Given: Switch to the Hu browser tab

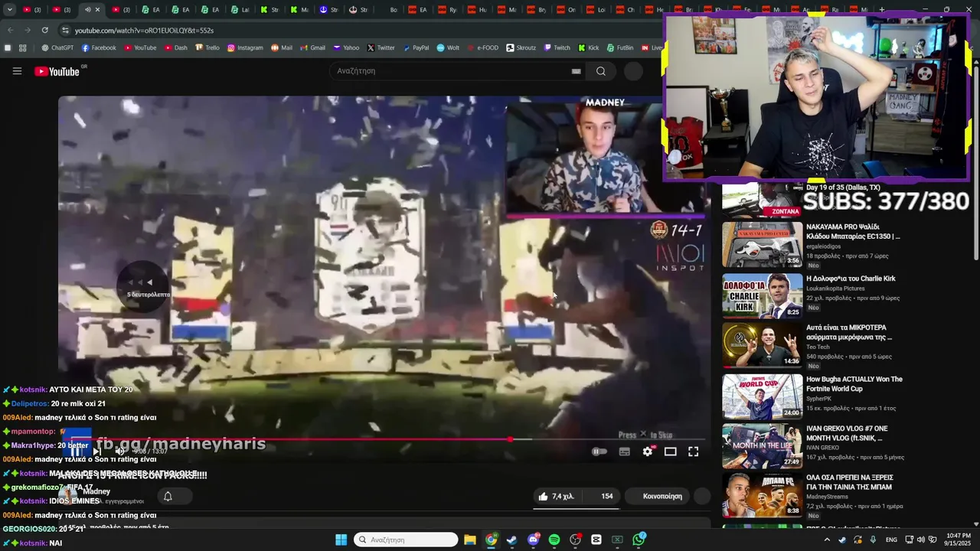Looking at the screenshot, I should (477, 10).
